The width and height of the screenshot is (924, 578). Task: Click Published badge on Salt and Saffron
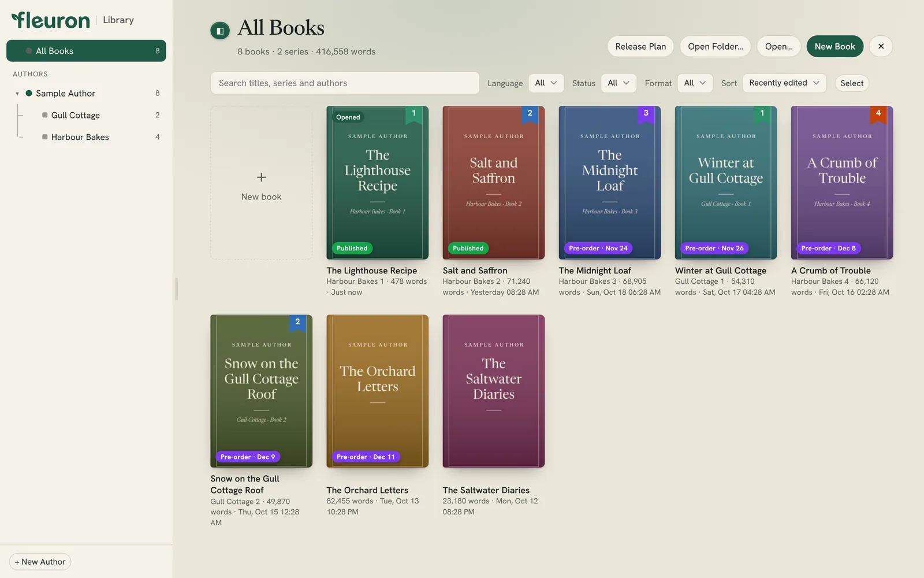(468, 249)
